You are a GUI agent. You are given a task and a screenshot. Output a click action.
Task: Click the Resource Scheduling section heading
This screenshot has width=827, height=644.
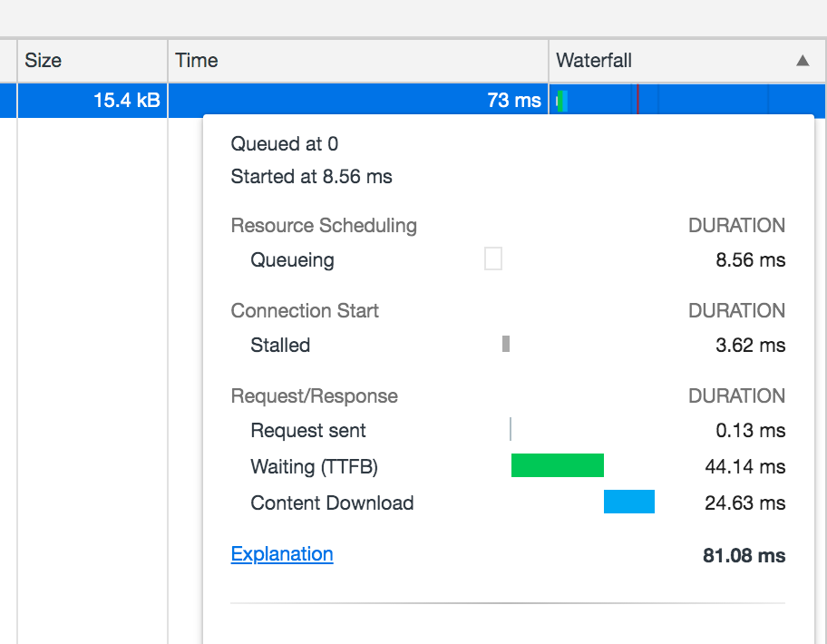click(324, 226)
